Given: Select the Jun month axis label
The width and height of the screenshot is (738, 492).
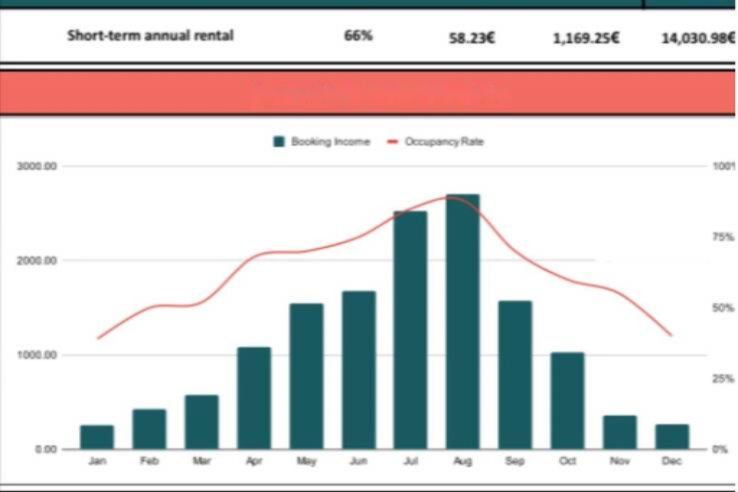Looking at the screenshot, I should pyautogui.click(x=358, y=463).
